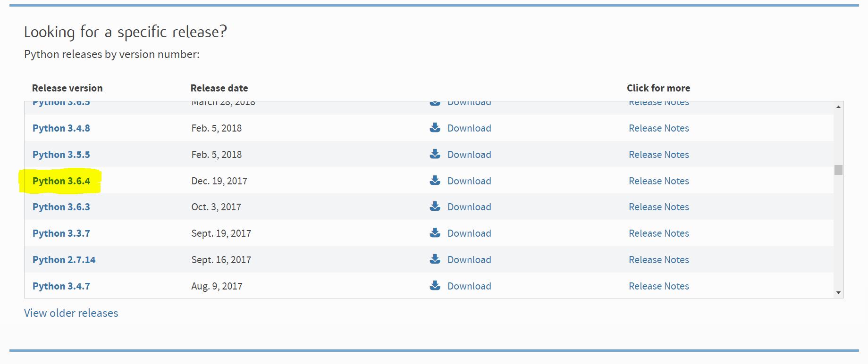Click Download text for Python 3.3.7
Image resolution: width=868 pixels, height=364 pixels.
tap(469, 233)
